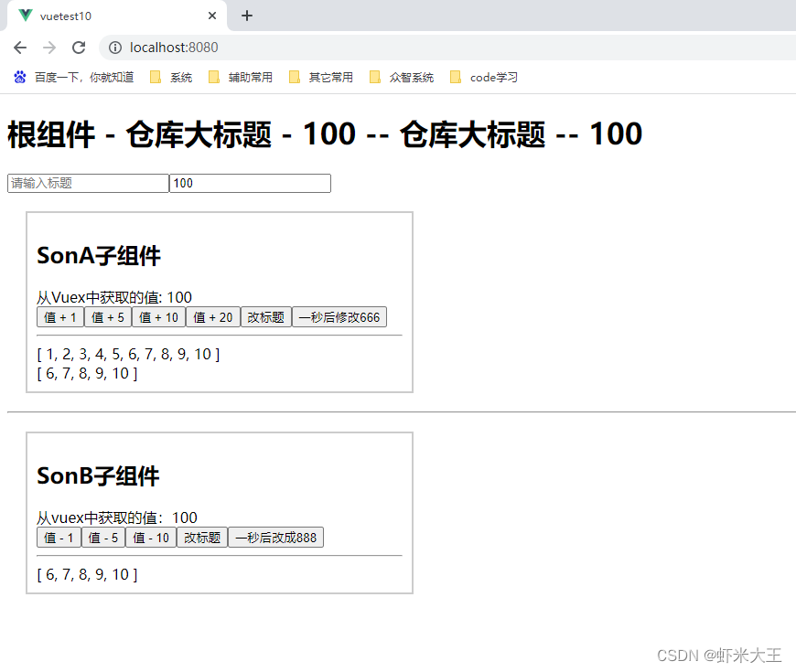Viewport: 796px width, 672px height.
Task: Open a new browser tab
Action: (246, 16)
